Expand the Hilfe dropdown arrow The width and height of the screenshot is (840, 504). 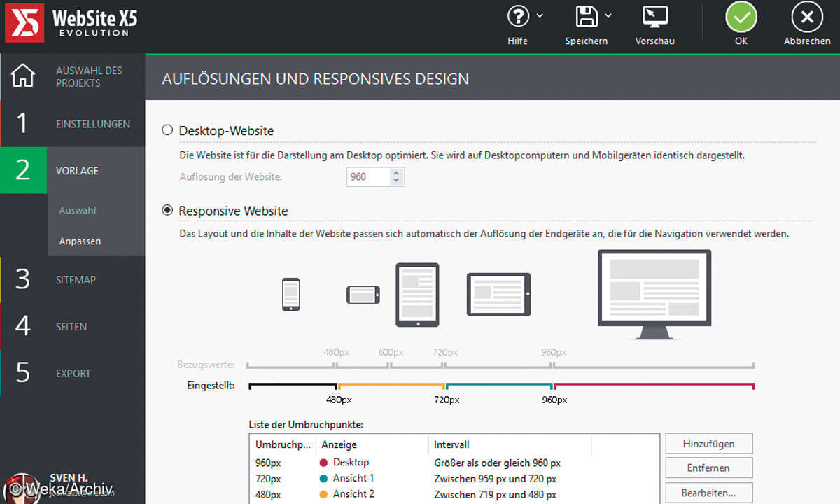click(x=540, y=15)
